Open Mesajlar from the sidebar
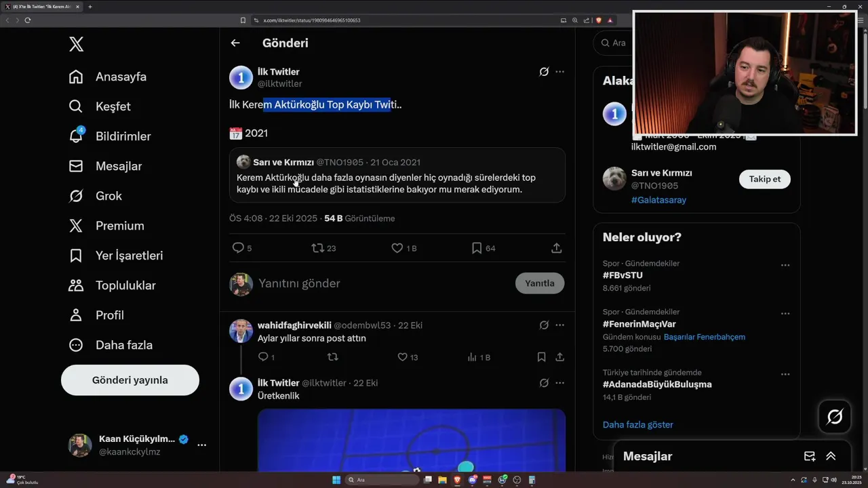The height and width of the screenshot is (488, 868). click(x=105, y=166)
